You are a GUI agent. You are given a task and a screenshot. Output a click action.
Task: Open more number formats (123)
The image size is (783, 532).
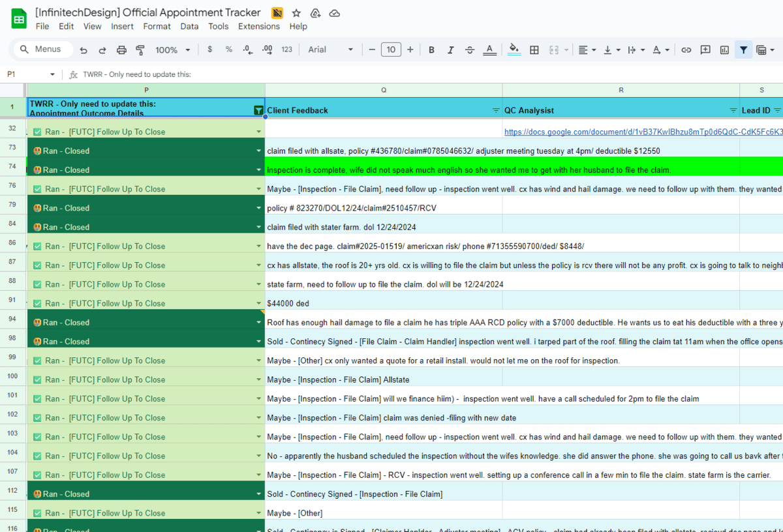click(x=287, y=50)
